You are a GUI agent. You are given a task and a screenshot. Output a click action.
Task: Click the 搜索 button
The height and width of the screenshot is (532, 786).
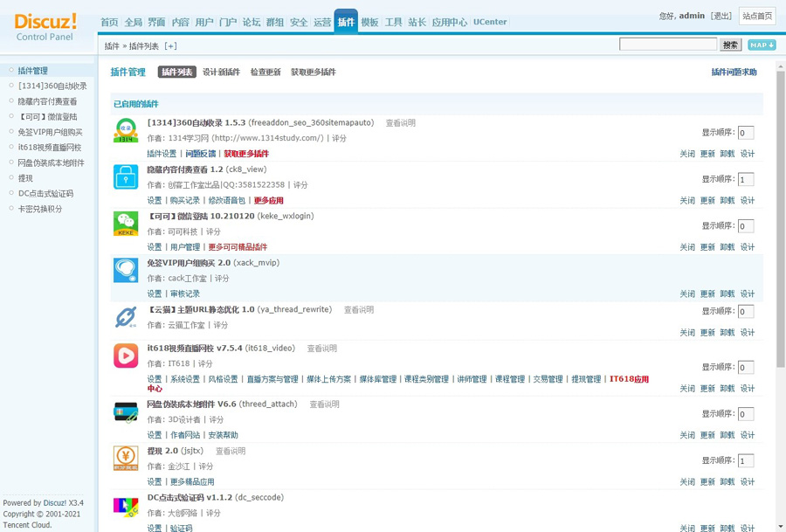pos(730,45)
